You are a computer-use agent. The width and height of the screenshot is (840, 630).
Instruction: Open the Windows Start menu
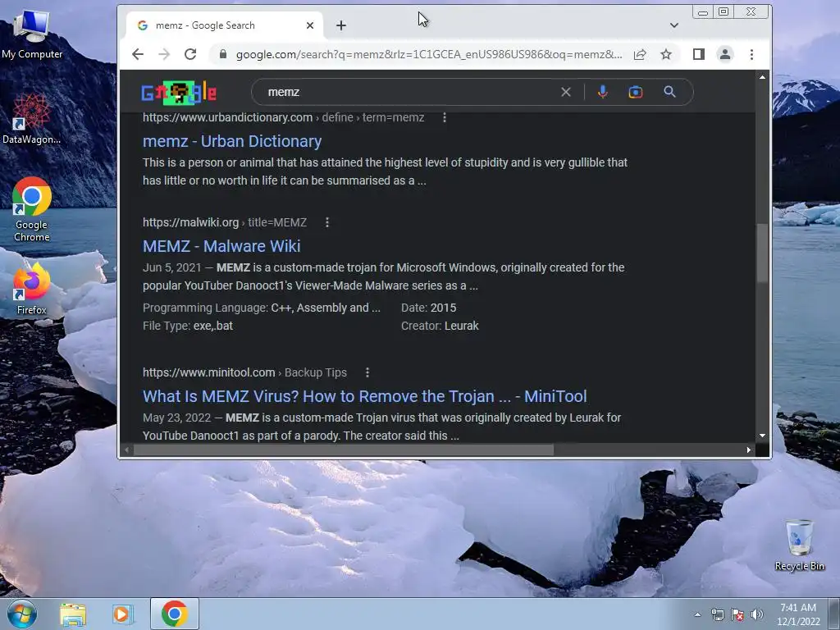tap(22, 614)
